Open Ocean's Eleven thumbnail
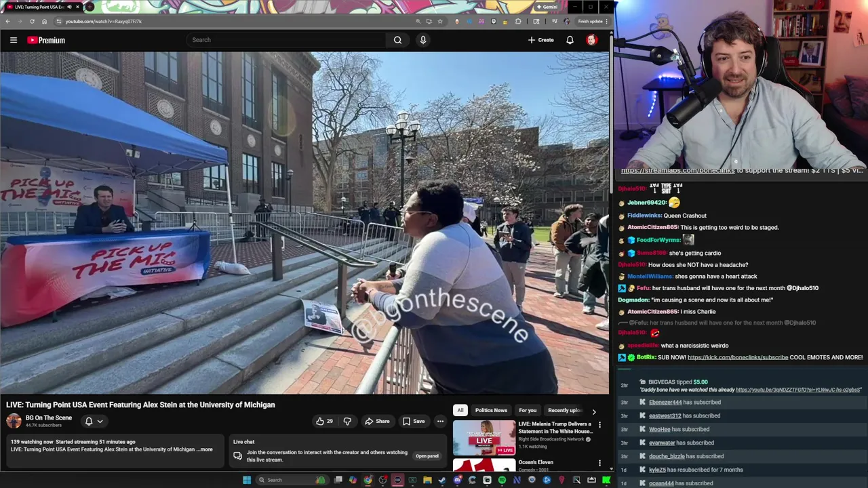This screenshot has width=868, height=488. [484, 466]
